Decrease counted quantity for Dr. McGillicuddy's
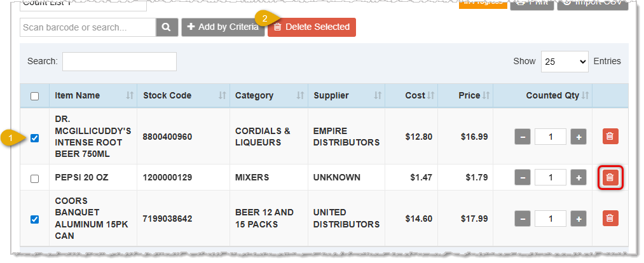The image size is (644, 263). [523, 137]
